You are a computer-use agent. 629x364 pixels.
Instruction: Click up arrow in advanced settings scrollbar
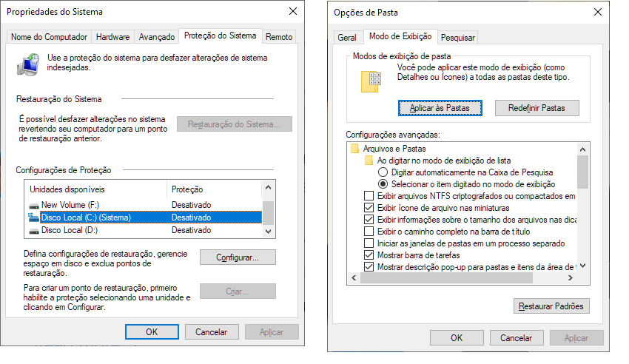coord(583,149)
